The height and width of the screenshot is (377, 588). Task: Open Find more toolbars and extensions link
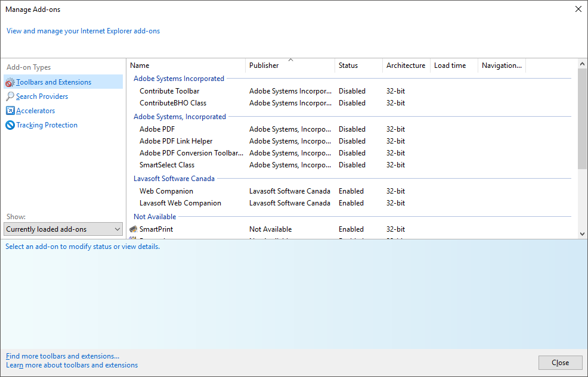pos(63,356)
